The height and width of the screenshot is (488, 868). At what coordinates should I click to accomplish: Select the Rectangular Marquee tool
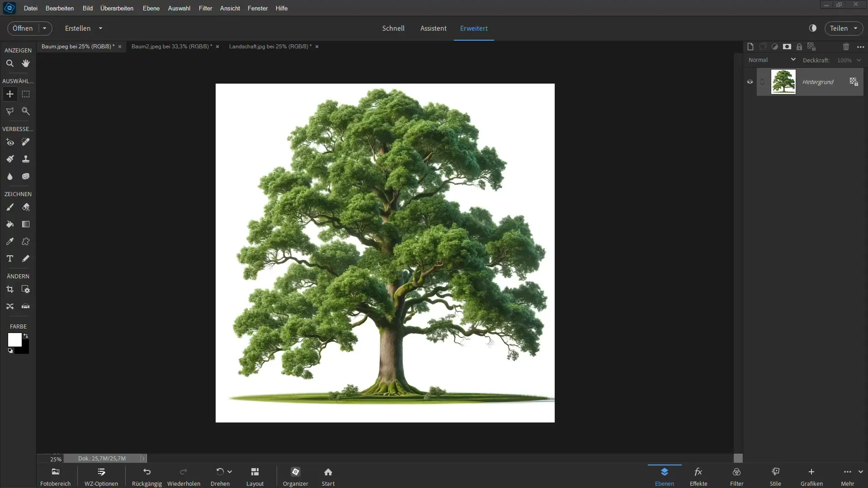(x=26, y=94)
